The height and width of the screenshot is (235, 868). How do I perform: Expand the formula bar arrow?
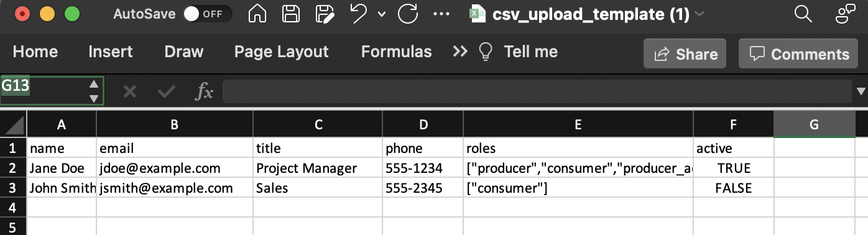point(861,92)
